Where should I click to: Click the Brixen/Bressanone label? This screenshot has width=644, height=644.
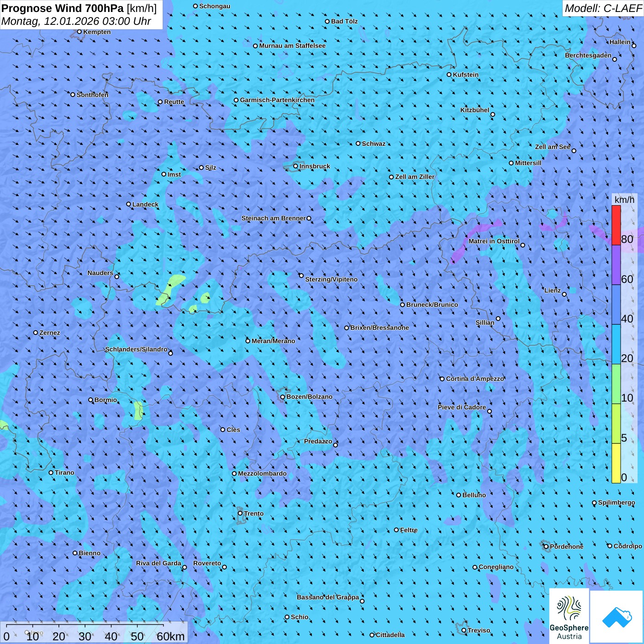(379, 328)
